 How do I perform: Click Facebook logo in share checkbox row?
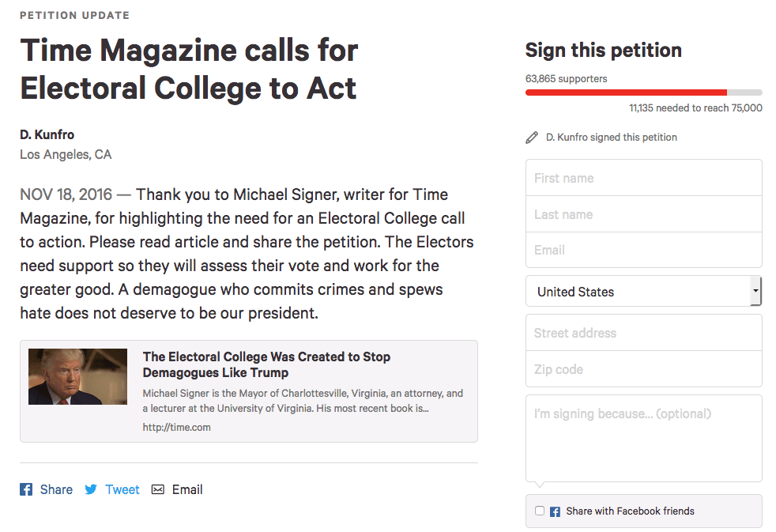pos(556,511)
